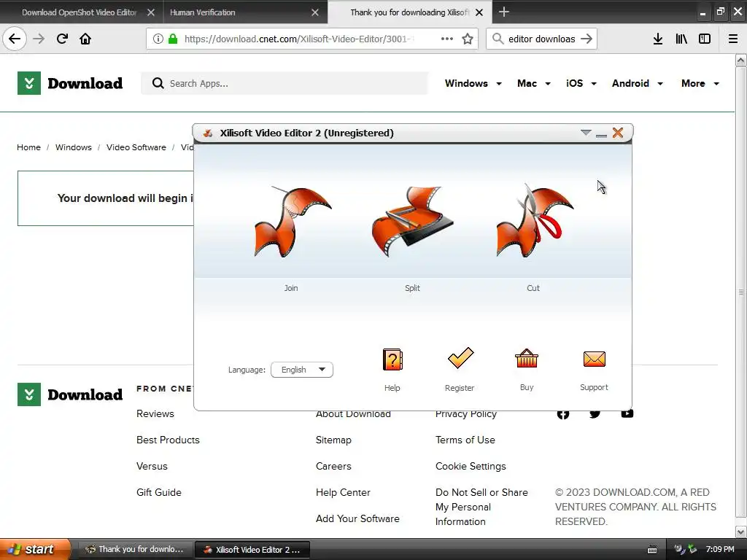Viewport: 747px width, 560px height.
Task: Close the Download OpenShot tab
Action: 151,12
